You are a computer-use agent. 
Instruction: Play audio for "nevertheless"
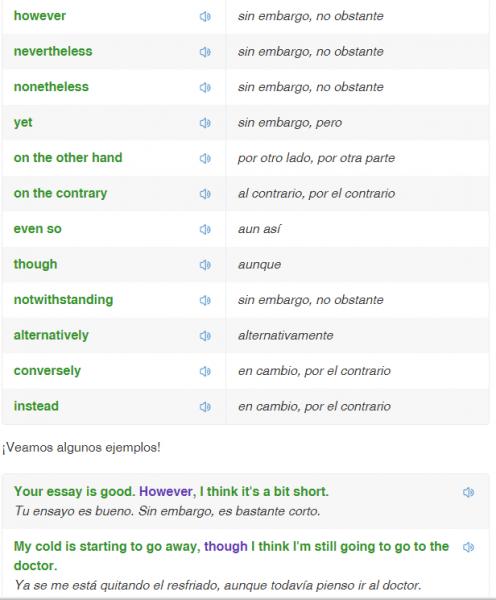coord(205,52)
